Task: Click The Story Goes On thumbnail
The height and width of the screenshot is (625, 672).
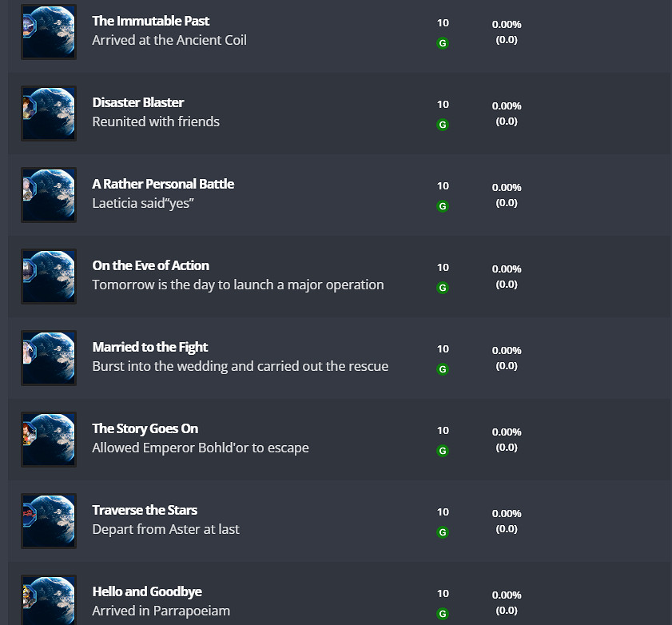Action: 49,440
